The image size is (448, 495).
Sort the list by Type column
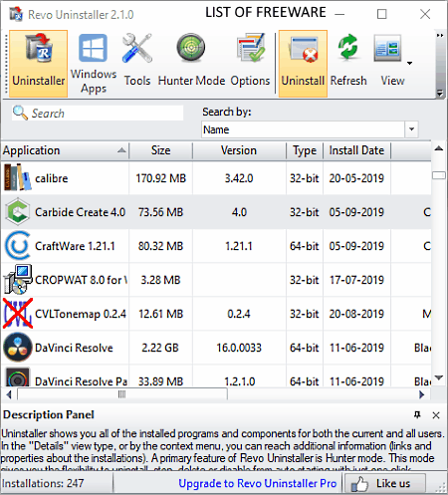point(305,150)
